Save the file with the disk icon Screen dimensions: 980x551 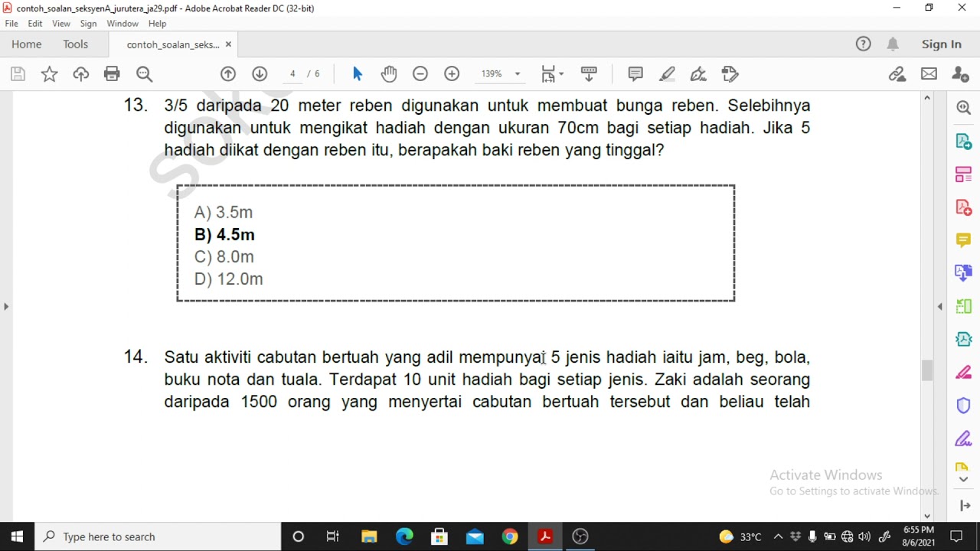pyautogui.click(x=18, y=74)
